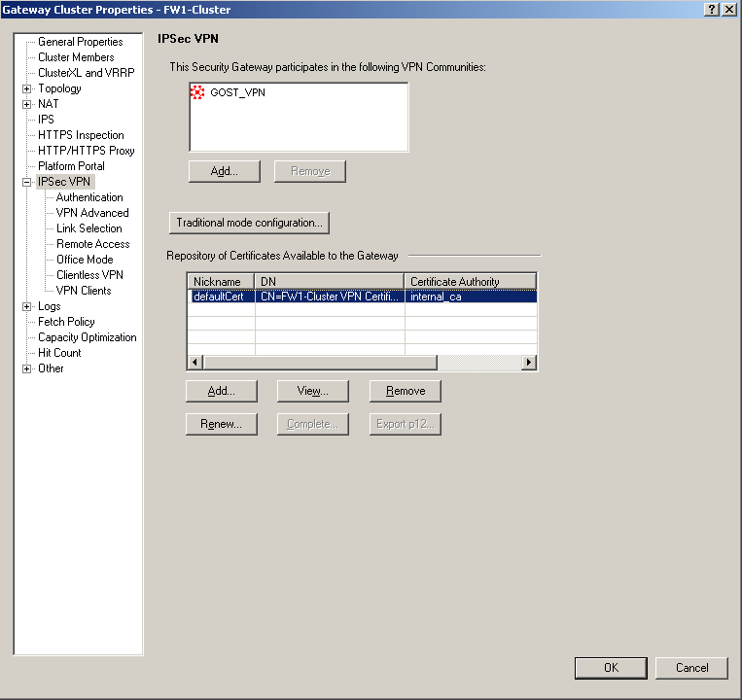This screenshot has width=742, height=700.
Task: Select the defaultCert nickname cell
Action: [x=221, y=297]
